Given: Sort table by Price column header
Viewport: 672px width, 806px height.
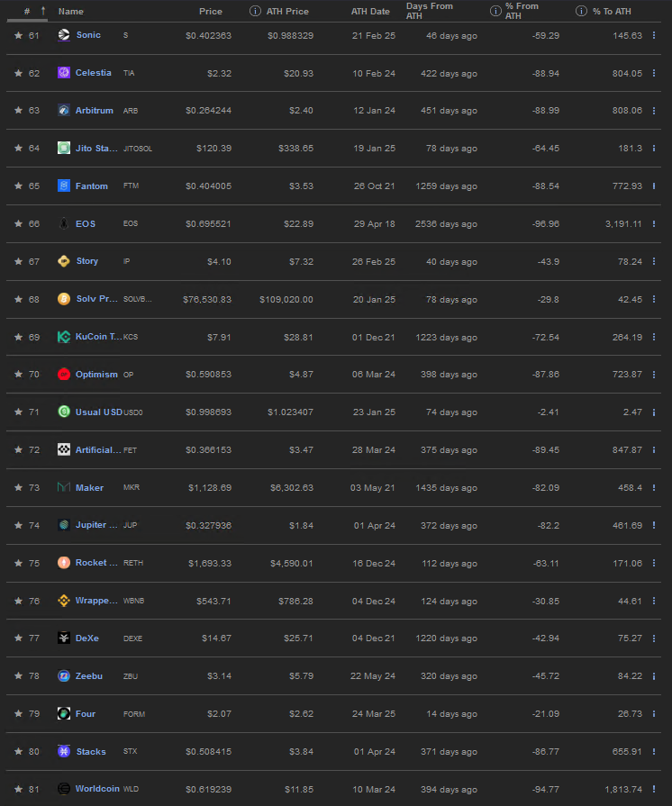Looking at the screenshot, I should point(210,12).
